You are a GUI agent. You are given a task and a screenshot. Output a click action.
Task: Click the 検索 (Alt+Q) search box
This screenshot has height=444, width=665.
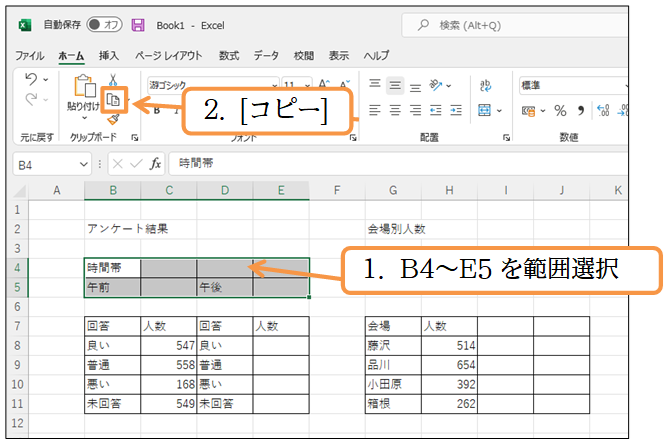coord(514,25)
